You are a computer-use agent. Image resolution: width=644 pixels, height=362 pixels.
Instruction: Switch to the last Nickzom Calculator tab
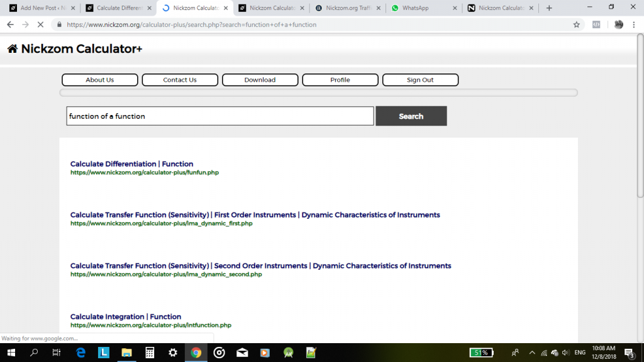point(500,8)
